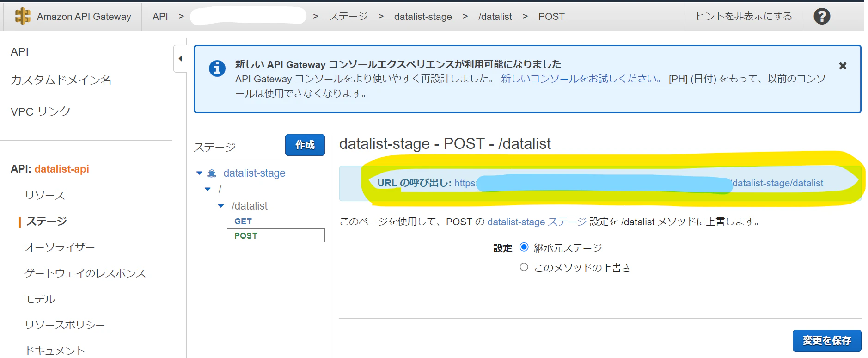The image size is (868, 358).
Task: Click POST in the breadcrumb
Action: [551, 17]
